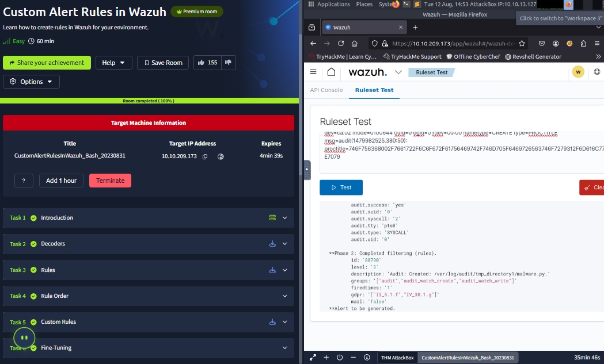The height and width of the screenshot is (364, 604).
Task: Open target IP in browser globe icon
Action: 221,156
